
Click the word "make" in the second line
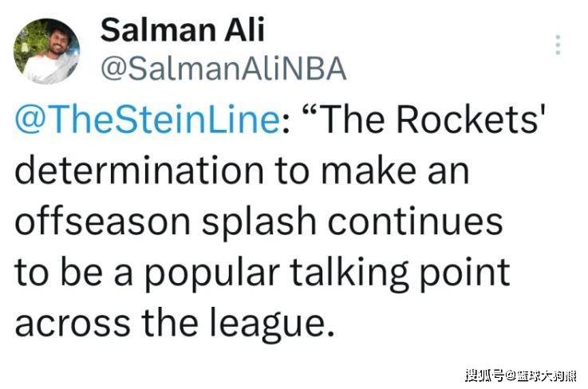(369, 171)
